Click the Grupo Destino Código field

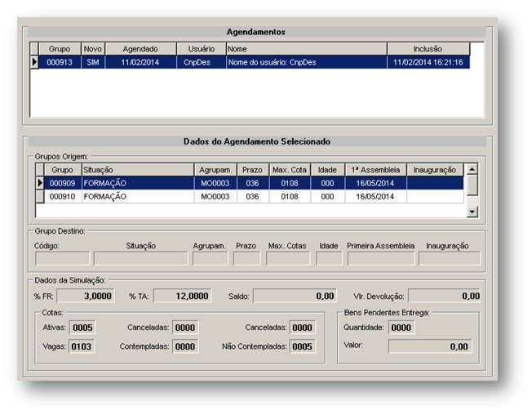[x=63, y=258]
